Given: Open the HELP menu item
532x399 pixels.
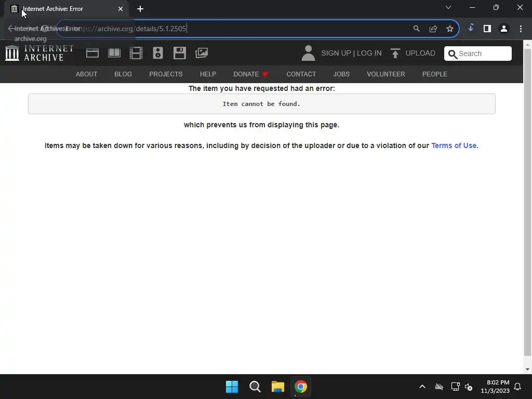Looking at the screenshot, I should pyautogui.click(x=208, y=74).
